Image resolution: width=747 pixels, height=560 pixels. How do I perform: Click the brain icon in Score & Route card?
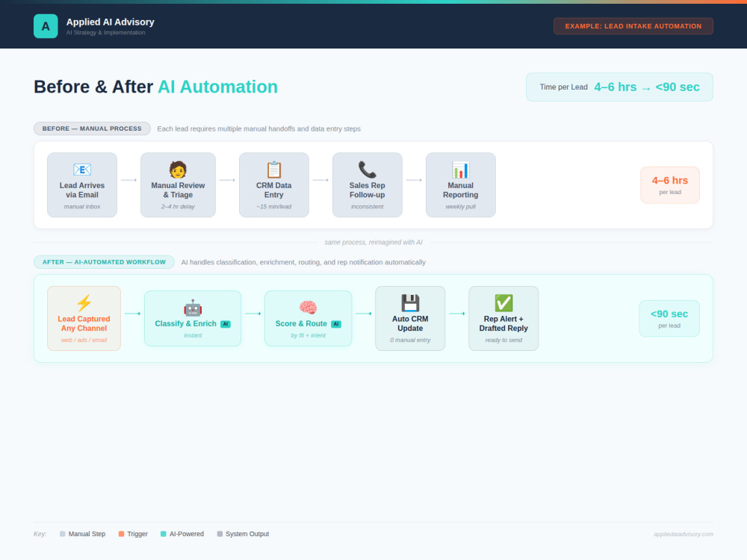(x=309, y=308)
